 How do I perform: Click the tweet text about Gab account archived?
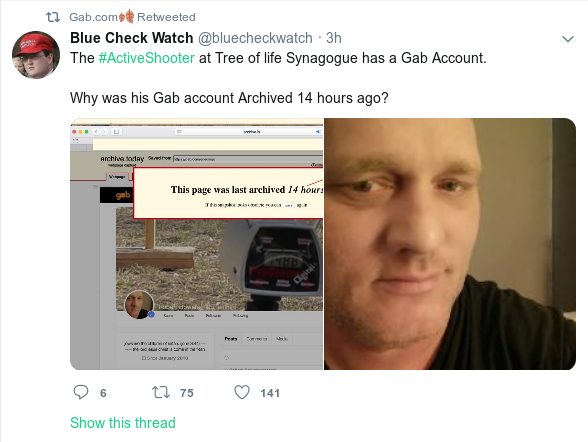click(229, 98)
